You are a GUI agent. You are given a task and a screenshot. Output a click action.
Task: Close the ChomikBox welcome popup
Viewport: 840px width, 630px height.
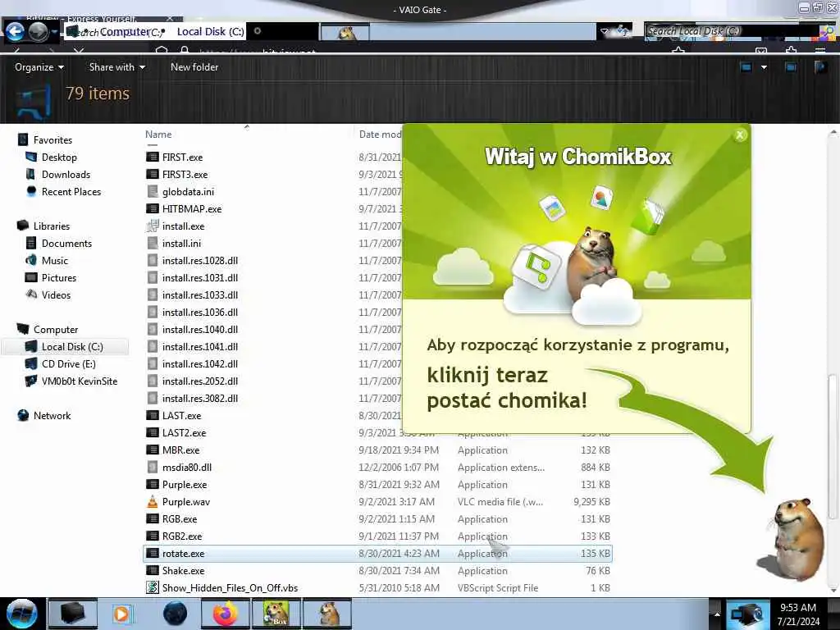point(740,135)
